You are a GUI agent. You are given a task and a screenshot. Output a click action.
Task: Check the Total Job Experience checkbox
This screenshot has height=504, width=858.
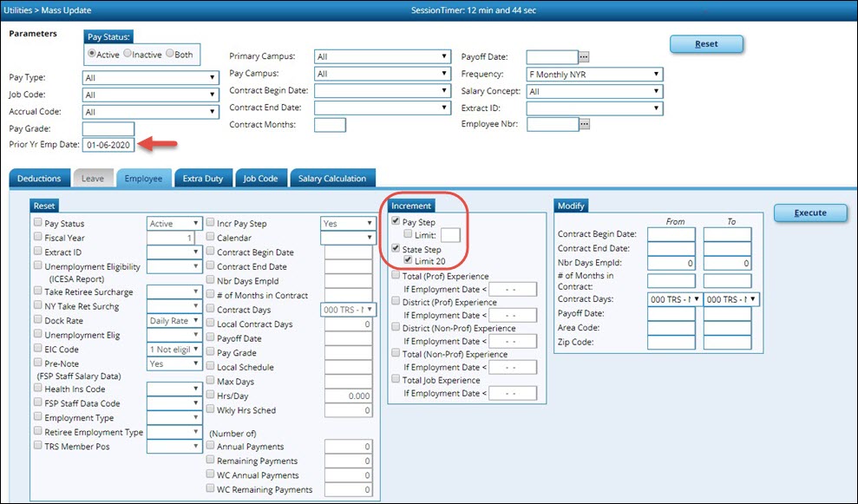point(396,380)
